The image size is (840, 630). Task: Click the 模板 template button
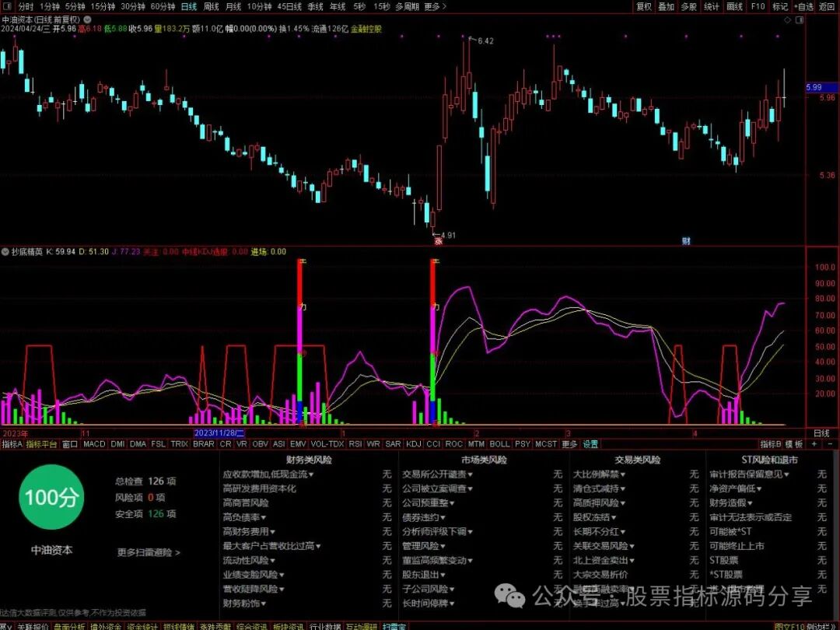point(794,444)
